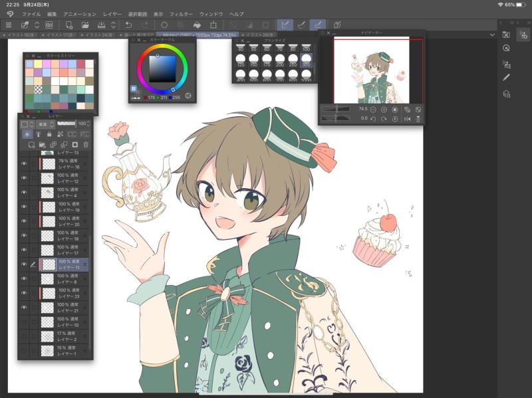Adjust the Navigator zoom slider
This screenshot has height=398, width=532.
click(x=336, y=109)
